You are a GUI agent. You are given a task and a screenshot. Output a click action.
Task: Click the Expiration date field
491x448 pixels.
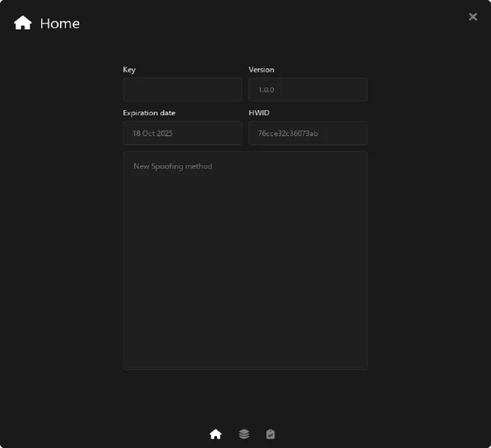point(182,133)
